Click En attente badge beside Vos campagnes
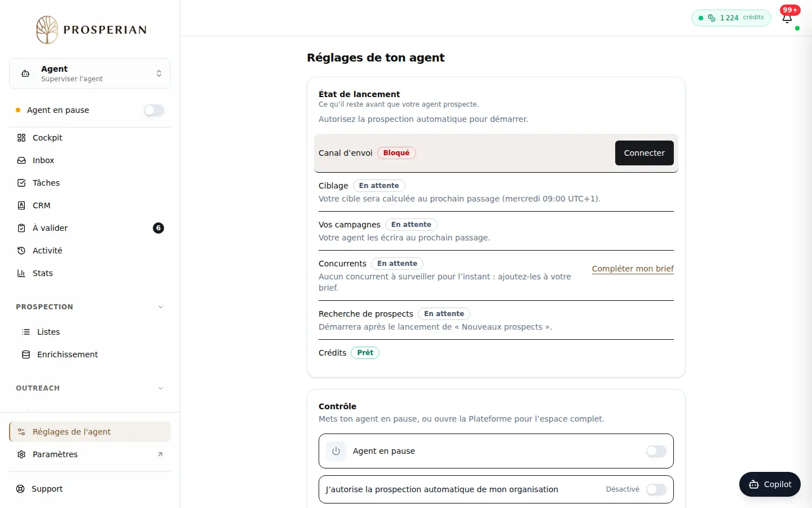The width and height of the screenshot is (812, 508). [x=411, y=225]
